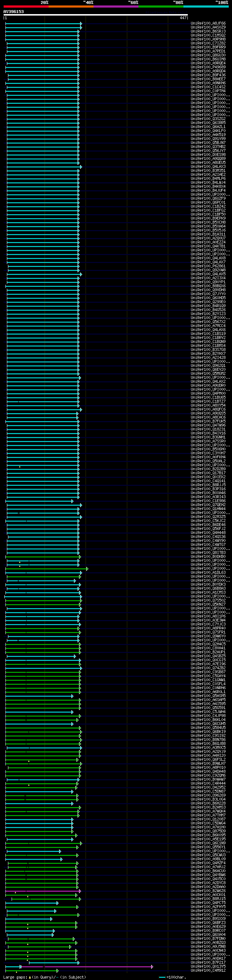Select hit UniRef100_B8MJ15
Viewport: 232px width, 980px height.
coord(208,899)
